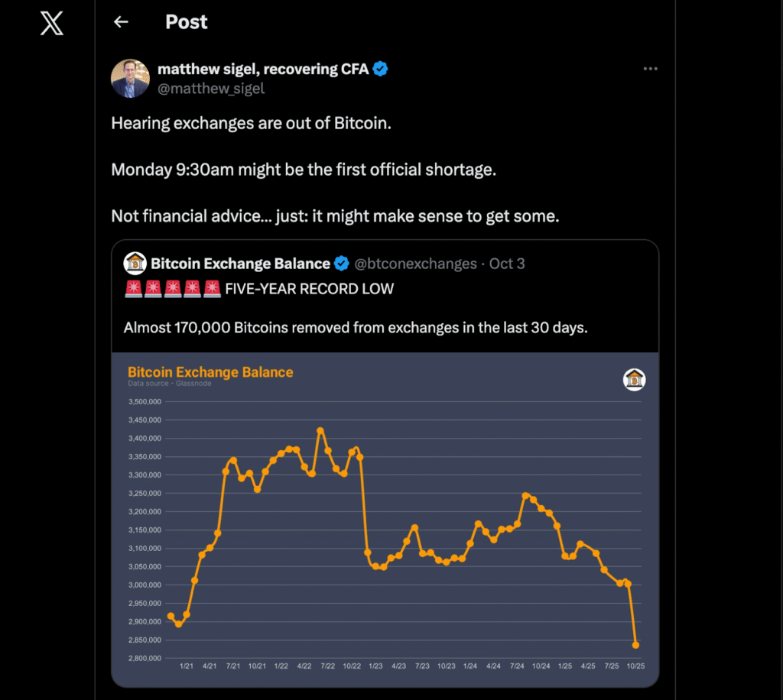
Task: Open matthew sigel's profile avatar
Action: (130, 78)
